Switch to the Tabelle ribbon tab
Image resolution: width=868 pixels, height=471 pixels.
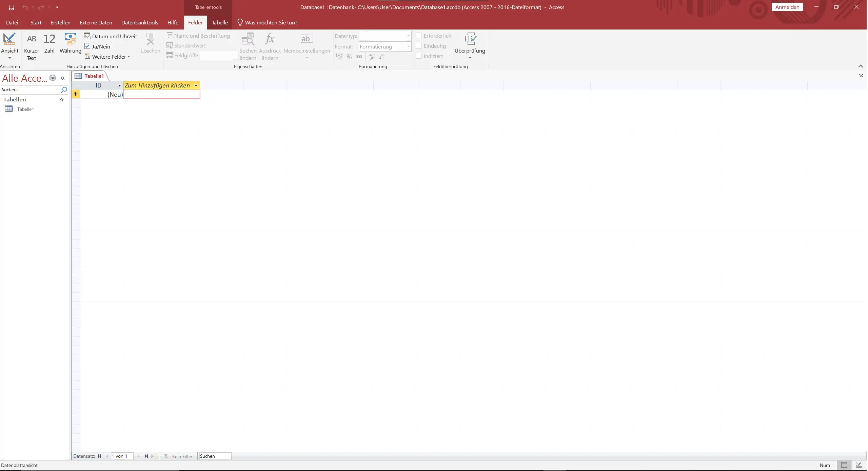click(x=220, y=23)
